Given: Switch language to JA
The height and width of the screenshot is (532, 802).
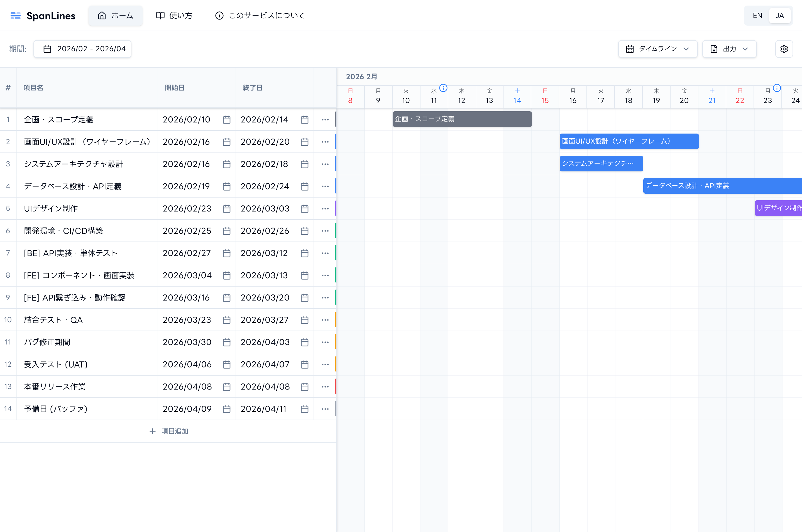Looking at the screenshot, I should 780,16.
